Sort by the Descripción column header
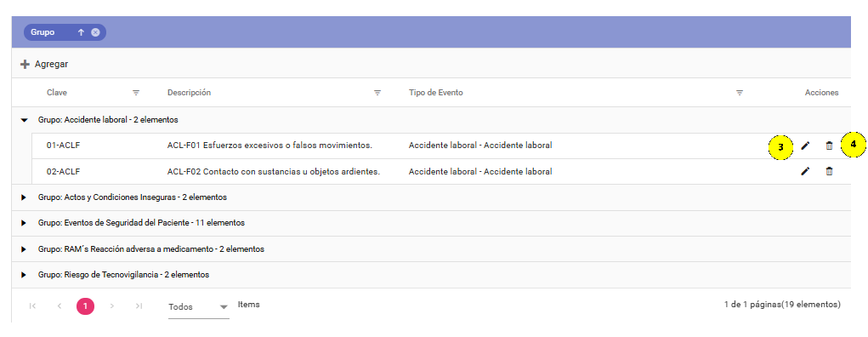This screenshot has width=868, height=337. [x=189, y=93]
